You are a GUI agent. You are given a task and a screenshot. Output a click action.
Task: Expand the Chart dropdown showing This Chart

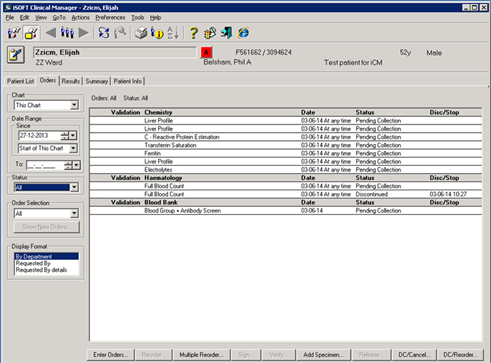coord(74,105)
